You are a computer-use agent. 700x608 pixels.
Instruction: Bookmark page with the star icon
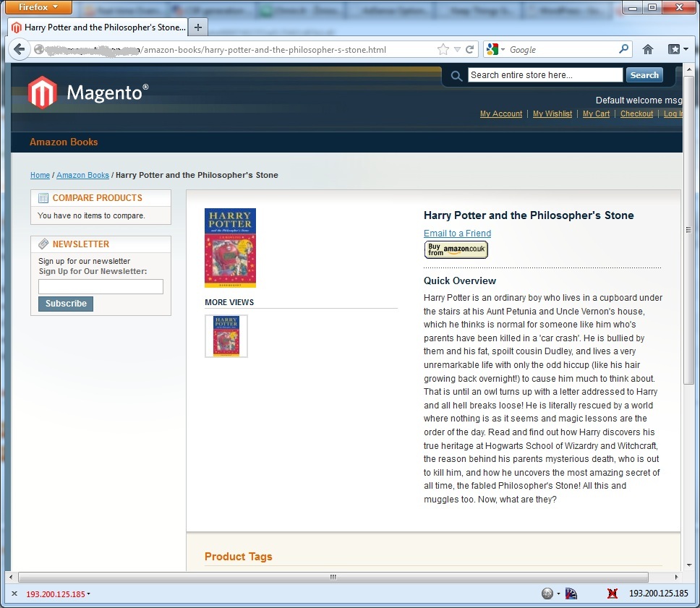[x=443, y=49]
